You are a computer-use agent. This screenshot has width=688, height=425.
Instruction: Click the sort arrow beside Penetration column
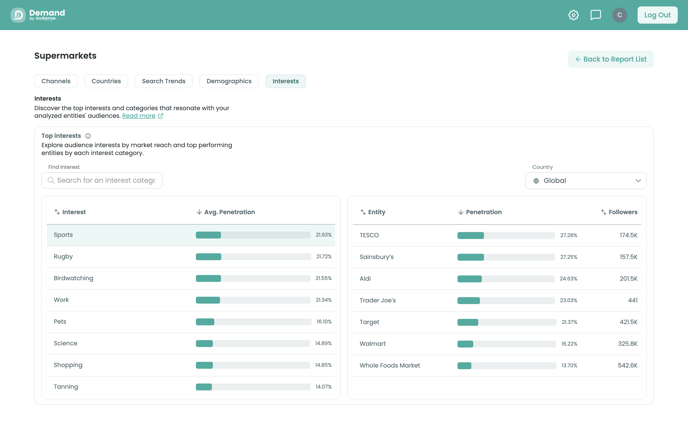460,212
